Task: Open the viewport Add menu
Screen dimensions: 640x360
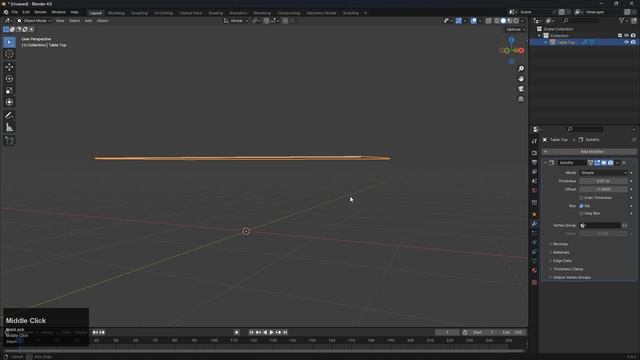Action: tap(88, 21)
